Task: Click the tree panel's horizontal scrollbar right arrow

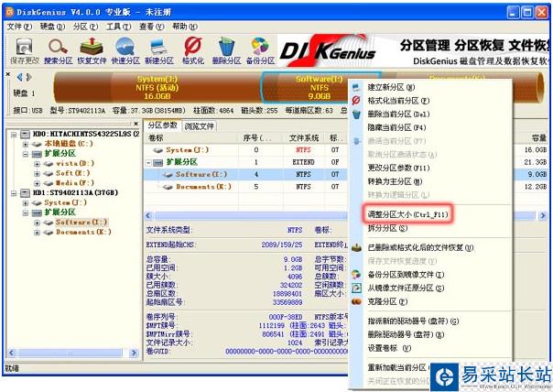Action: 134,353
